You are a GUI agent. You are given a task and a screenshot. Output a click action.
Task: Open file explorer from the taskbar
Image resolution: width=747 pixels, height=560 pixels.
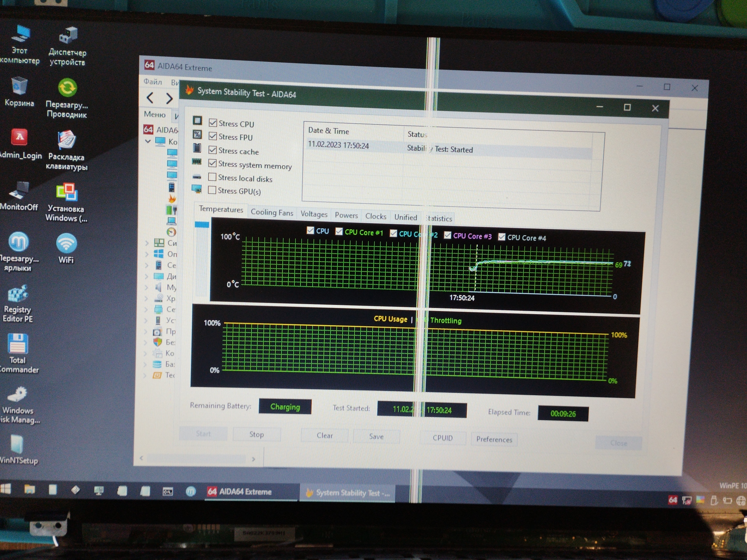point(30,489)
